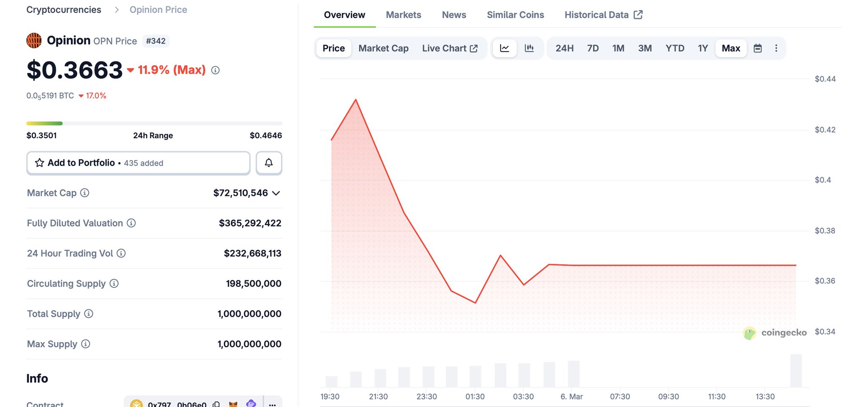Click the price alert bell icon

click(269, 163)
